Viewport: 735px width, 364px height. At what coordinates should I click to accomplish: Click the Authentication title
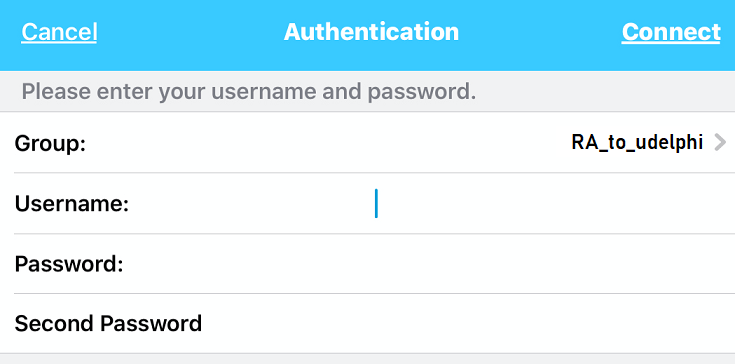click(371, 32)
